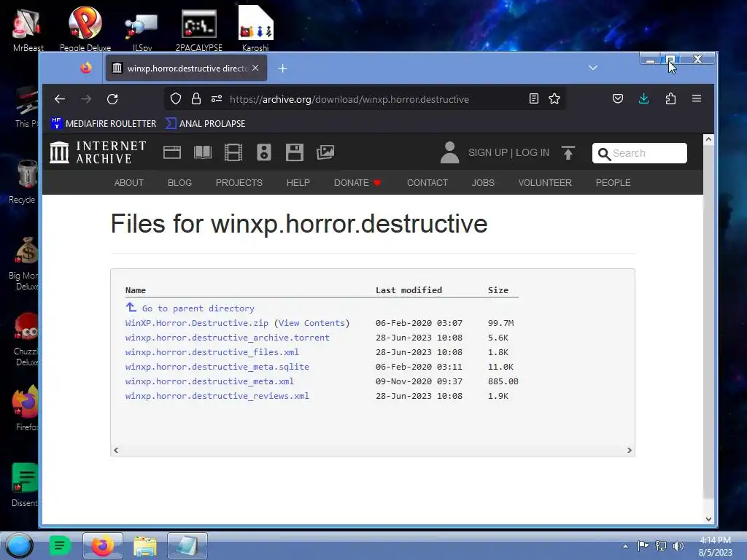The image size is (747, 560).
Task: Click SIGN UP link
Action: coord(488,153)
